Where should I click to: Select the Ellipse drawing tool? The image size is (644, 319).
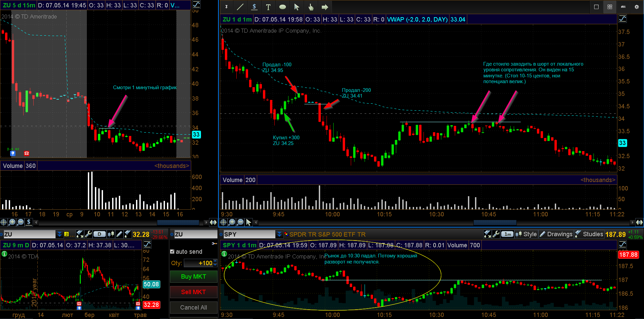282,7
